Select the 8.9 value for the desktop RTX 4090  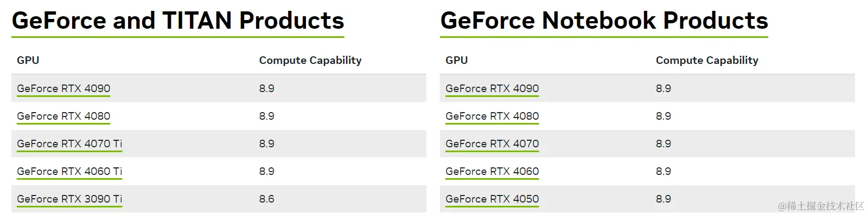266,88
